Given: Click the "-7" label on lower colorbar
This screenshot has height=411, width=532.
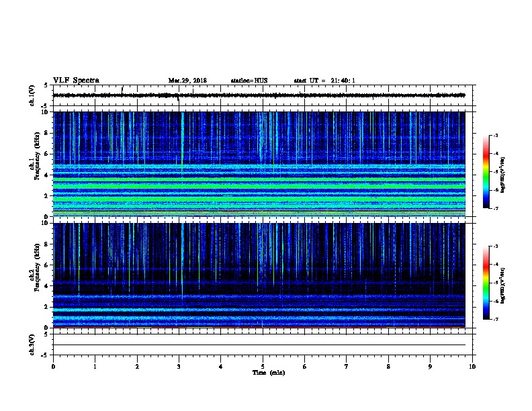Looking at the screenshot, I should [x=495, y=319].
